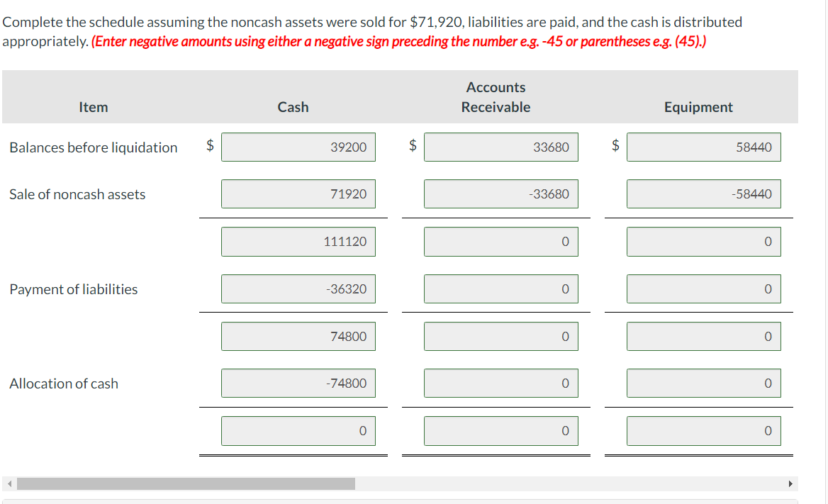Click the scrollbar right arrow
828x504 pixels.
[790, 484]
